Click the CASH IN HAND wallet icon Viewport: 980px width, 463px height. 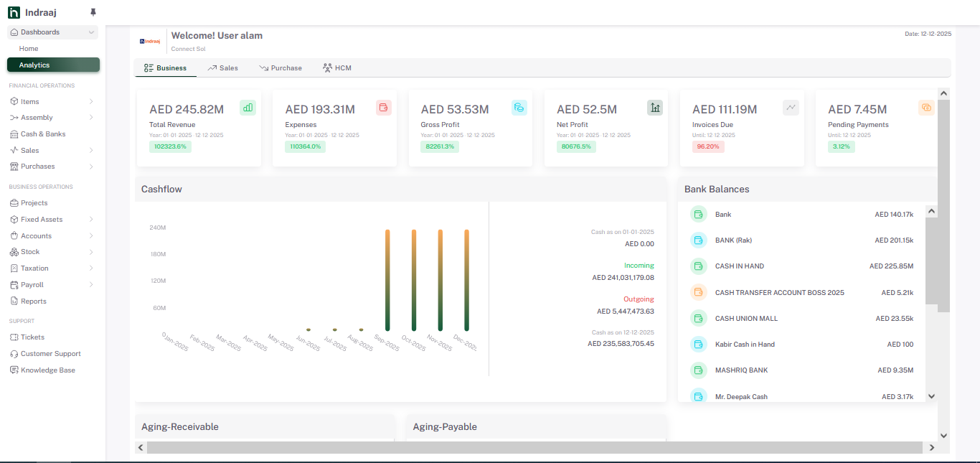point(698,266)
